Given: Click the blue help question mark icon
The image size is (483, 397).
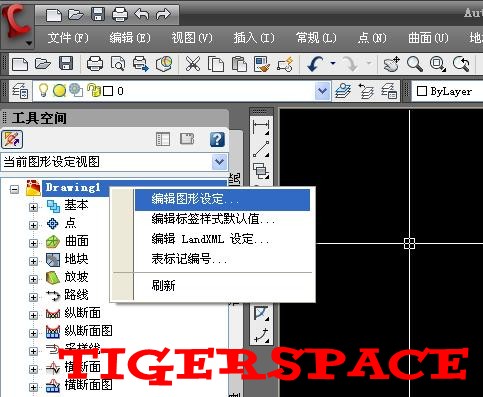Looking at the screenshot, I should point(217,139).
